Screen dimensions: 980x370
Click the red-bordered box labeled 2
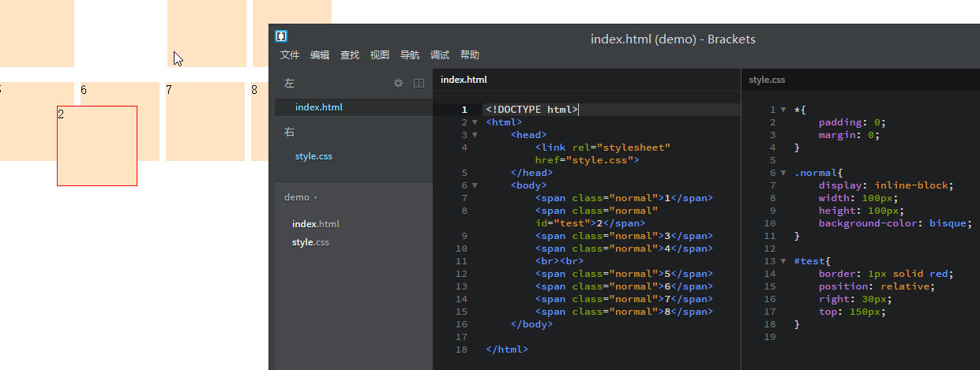click(x=97, y=146)
